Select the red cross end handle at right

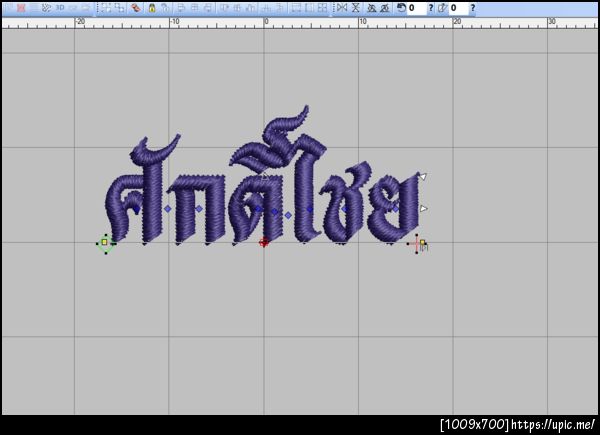417,244
